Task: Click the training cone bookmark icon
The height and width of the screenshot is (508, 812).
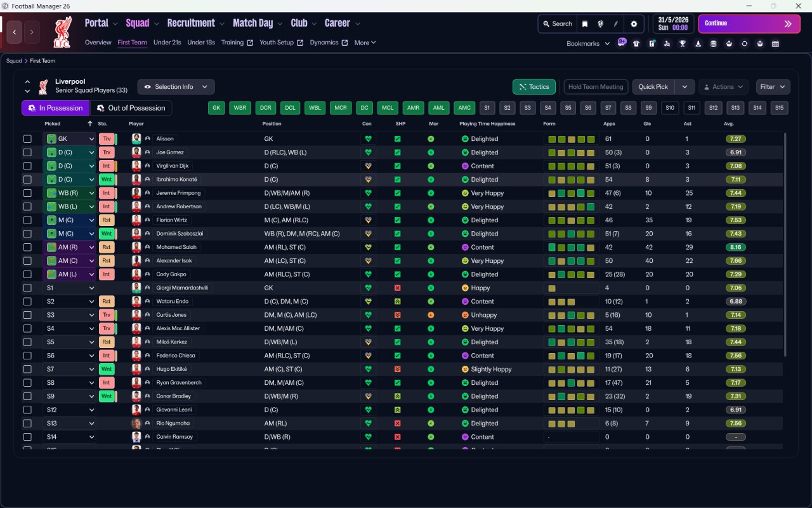Action: [x=698, y=44]
